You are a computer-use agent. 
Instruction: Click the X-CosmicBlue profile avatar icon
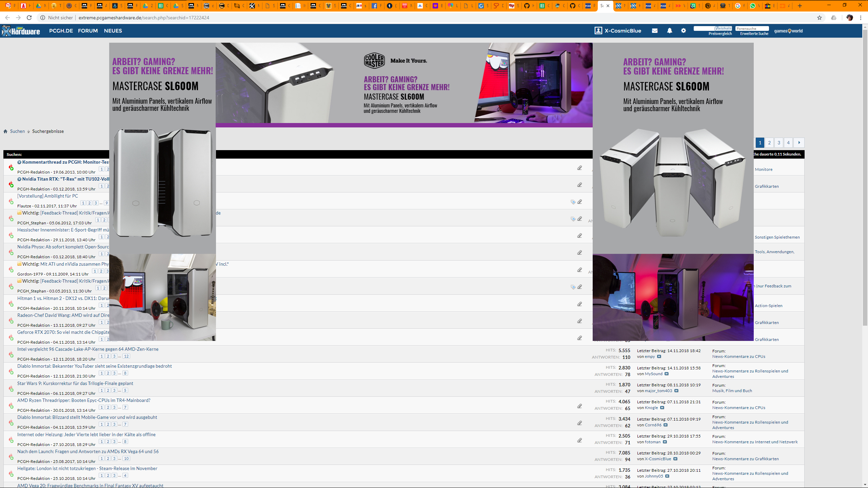click(598, 30)
